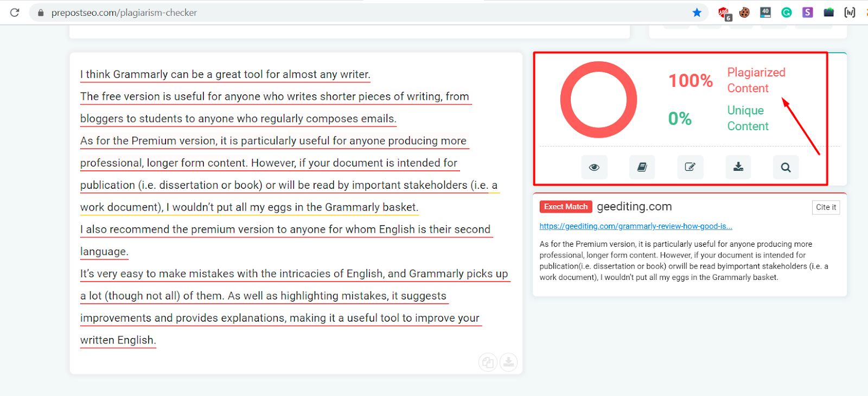This screenshot has height=396, width=868.
Task: Click line 'bloggers to students to anyone who regularly'
Action: pos(238,119)
